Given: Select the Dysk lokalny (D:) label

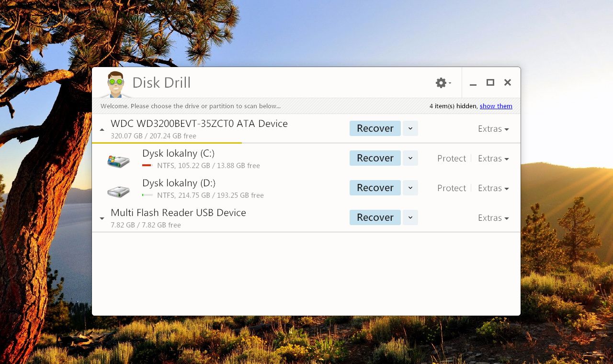Looking at the screenshot, I should 179,183.
